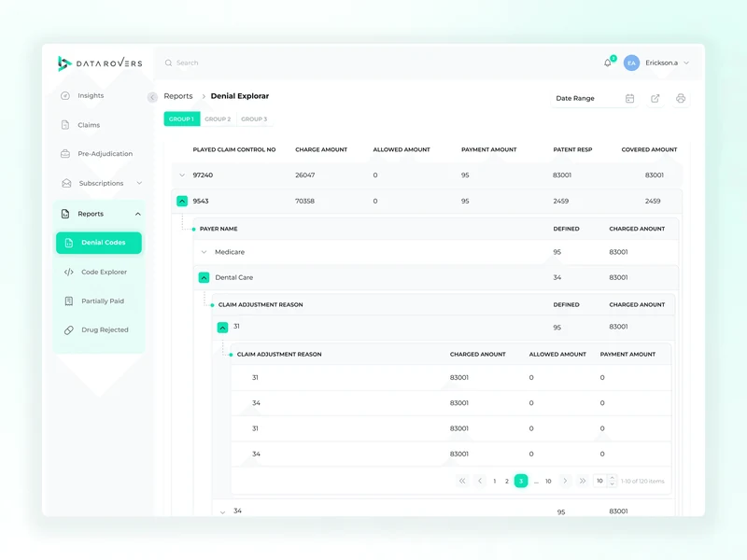Go to next page arrow
747x560 pixels.
(x=565, y=481)
